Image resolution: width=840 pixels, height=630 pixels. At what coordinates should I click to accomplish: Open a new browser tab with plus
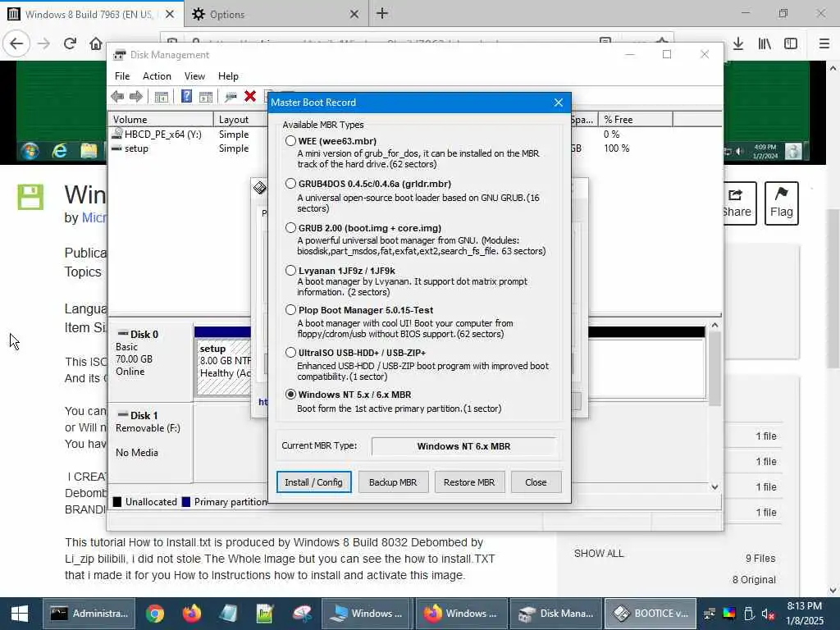click(x=382, y=13)
